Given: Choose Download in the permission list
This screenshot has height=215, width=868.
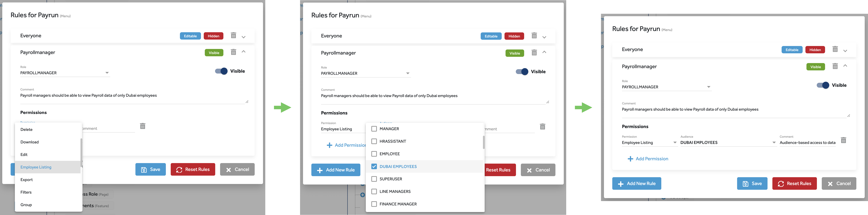Looking at the screenshot, I should click(x=30, y=142).
